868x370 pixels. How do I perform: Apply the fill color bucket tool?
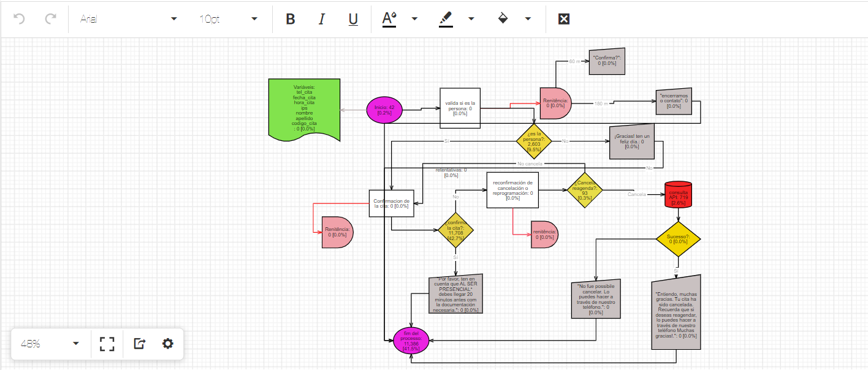(503, 19)
